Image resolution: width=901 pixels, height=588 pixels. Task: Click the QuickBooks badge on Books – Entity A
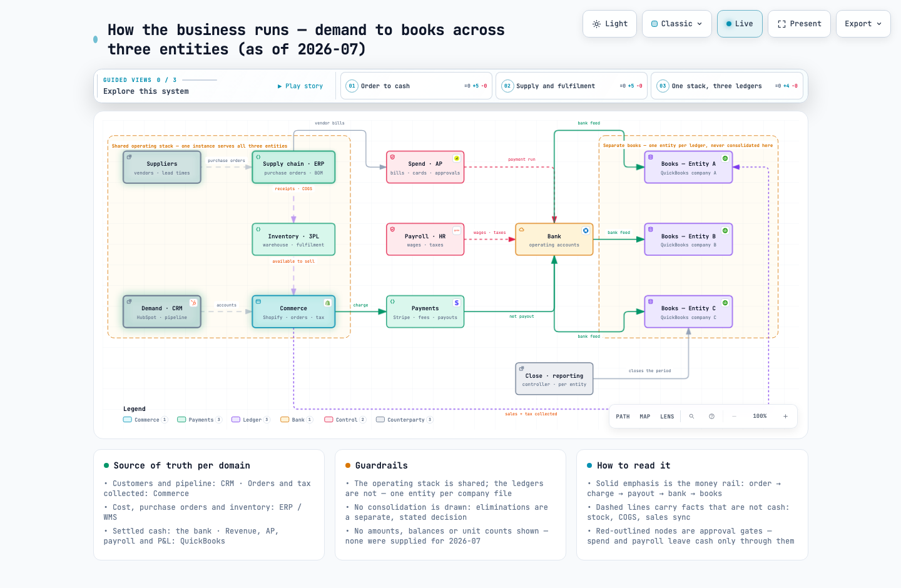[x=725, y=158]
